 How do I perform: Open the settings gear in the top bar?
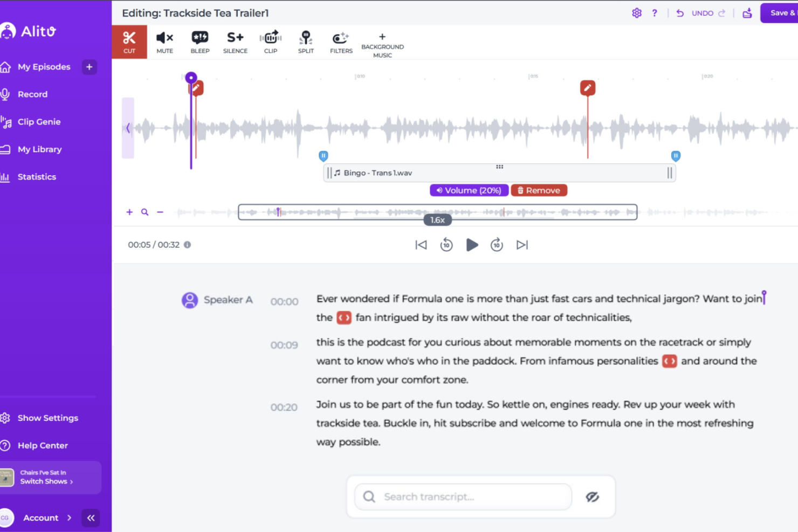pyautogui.click(x=637, y=12)
